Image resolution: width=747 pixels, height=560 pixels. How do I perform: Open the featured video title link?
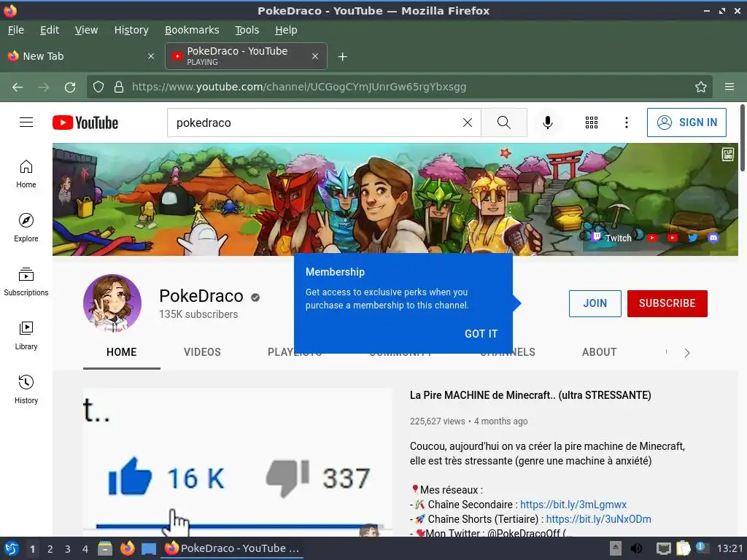530,395
